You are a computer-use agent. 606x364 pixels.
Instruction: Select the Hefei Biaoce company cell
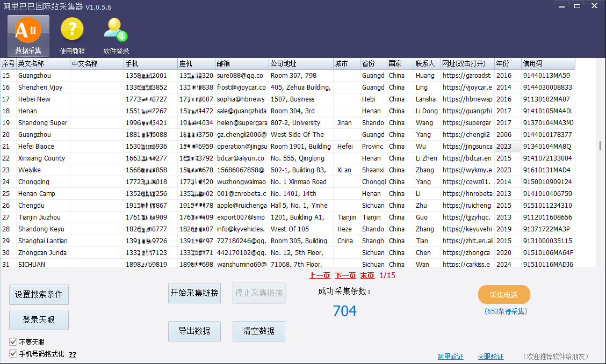click(43, 147)
